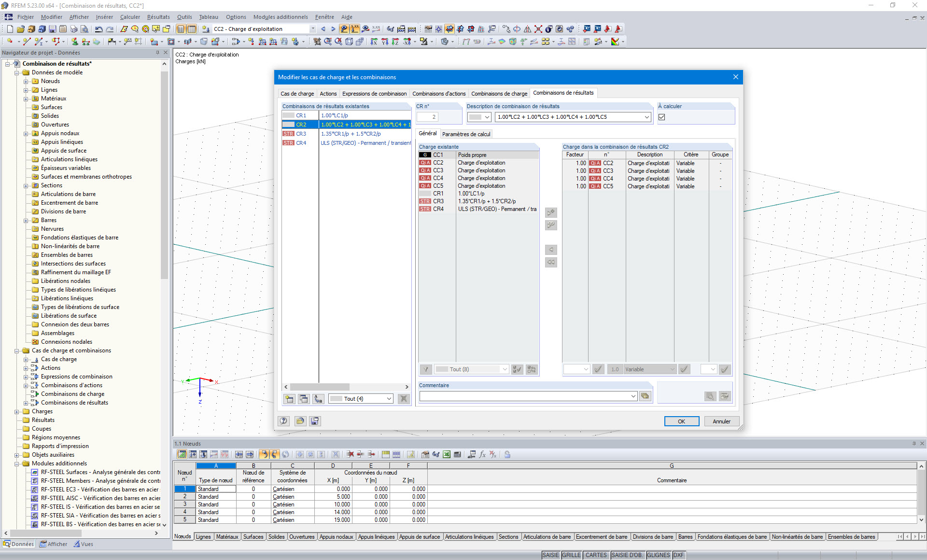The height and width of the screenshot is (560, 927).
Task: Collapse Cas de charge et combinaisons folder
Action: click(x=17, y=350)
